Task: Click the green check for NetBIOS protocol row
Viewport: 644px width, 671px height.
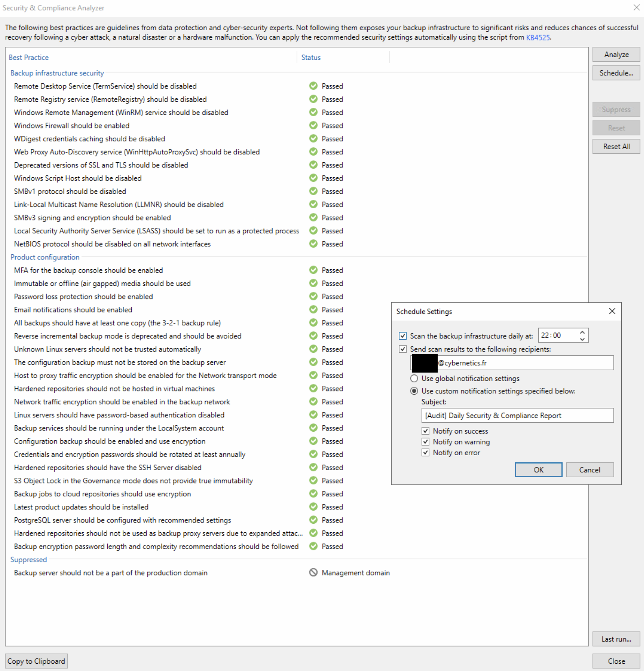Action: [x=313, y=244]
